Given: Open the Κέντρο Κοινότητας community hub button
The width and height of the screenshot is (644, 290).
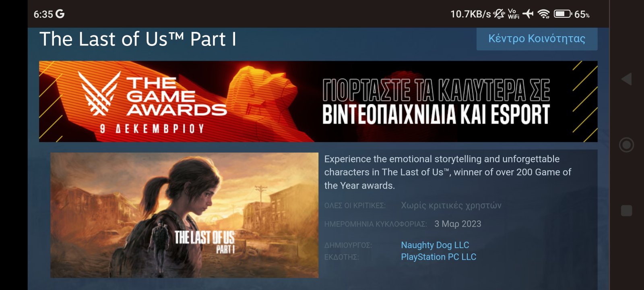Looking at the screenshot, I should click(x=537, y=39).
